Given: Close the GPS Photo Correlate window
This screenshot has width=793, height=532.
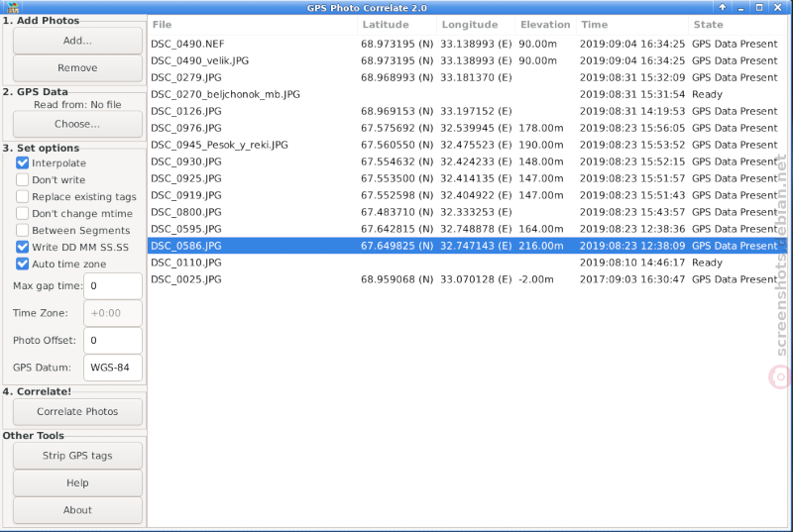Looking at the screenshot, I should pyautogui.click(x=778, y=7).
